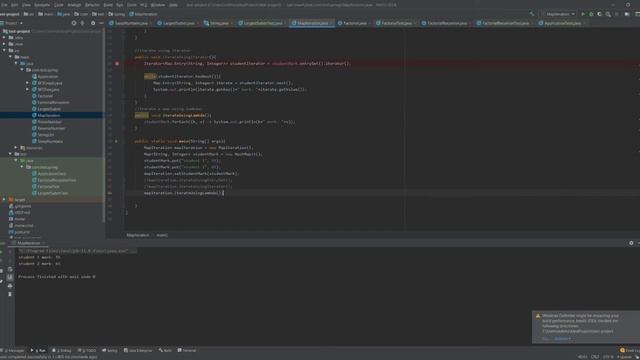The height and width of the screenshot is (360, 640).
Task: Hide the Project panel with minus icon
Action: [101, 23]
